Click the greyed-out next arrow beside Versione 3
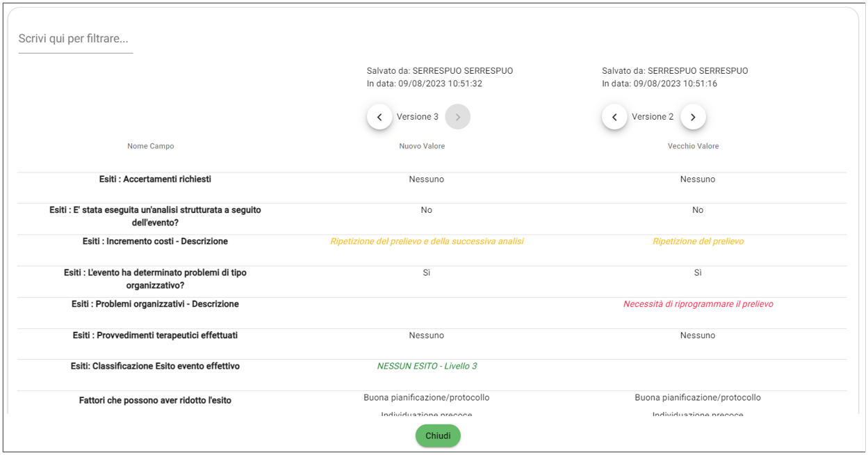 point(457,117)
